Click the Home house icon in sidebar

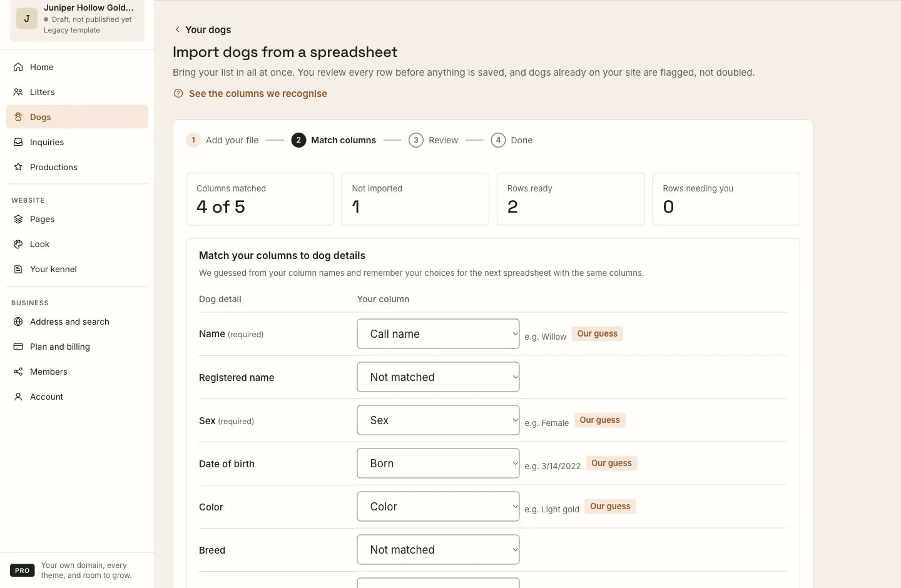tap(18, 67)
